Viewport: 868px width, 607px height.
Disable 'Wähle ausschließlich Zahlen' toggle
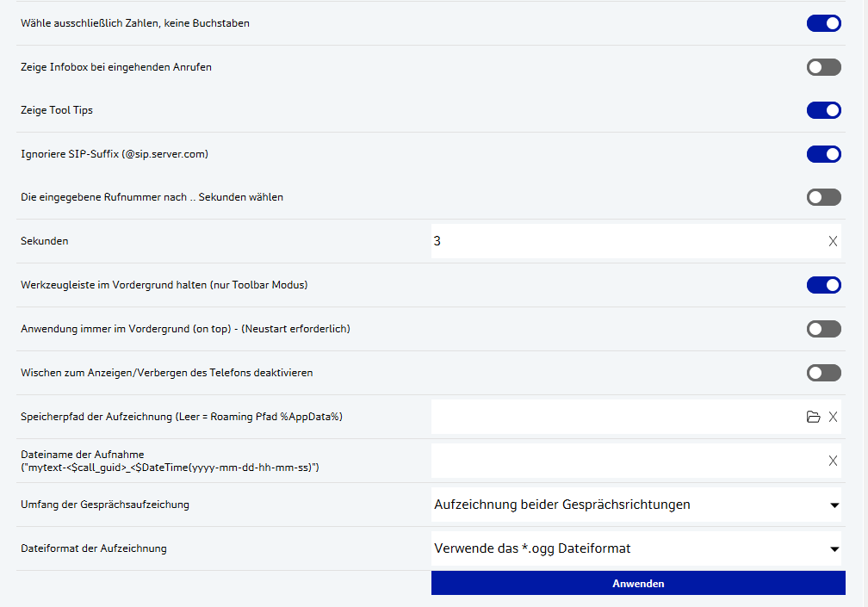823,23
